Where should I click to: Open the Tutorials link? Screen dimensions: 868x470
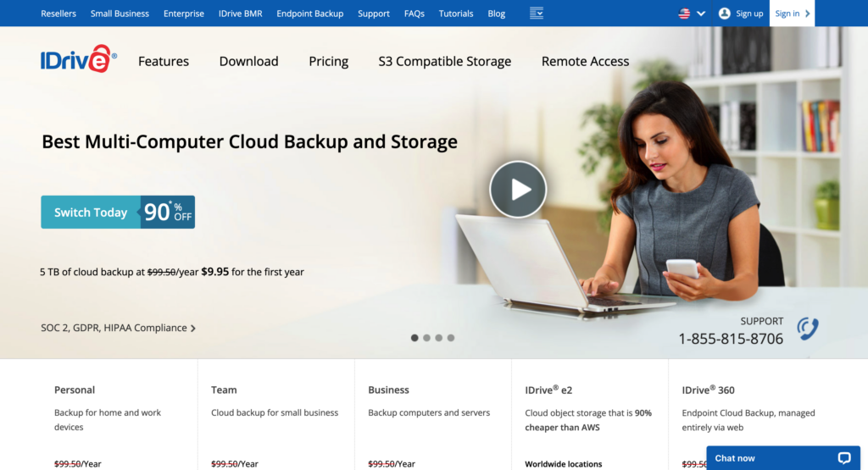[456, 14]
